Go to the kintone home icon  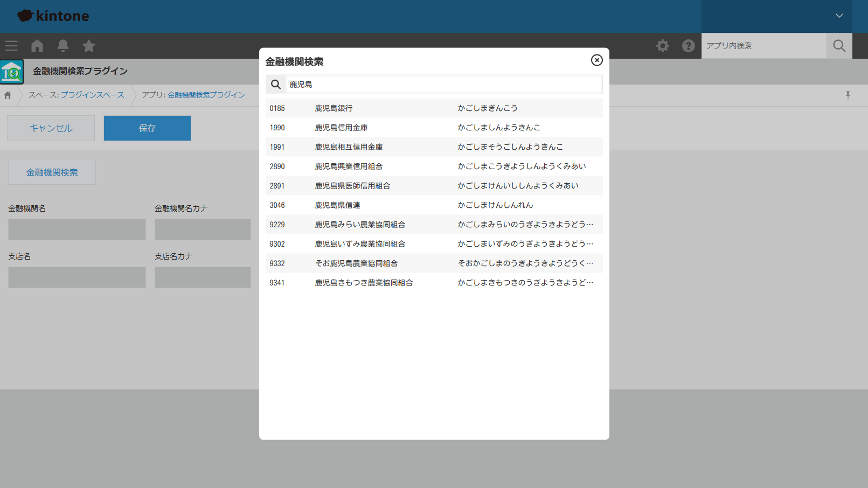[x=37, y=46]
